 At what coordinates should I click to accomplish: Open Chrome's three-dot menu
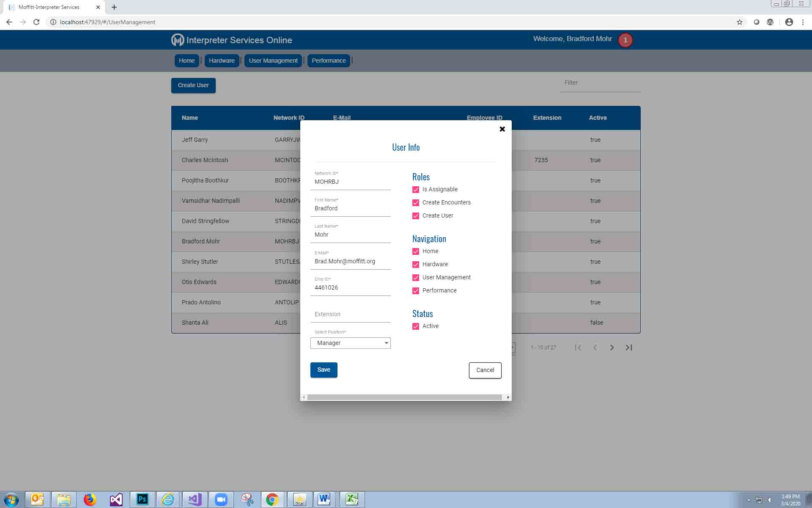[803, 22]
